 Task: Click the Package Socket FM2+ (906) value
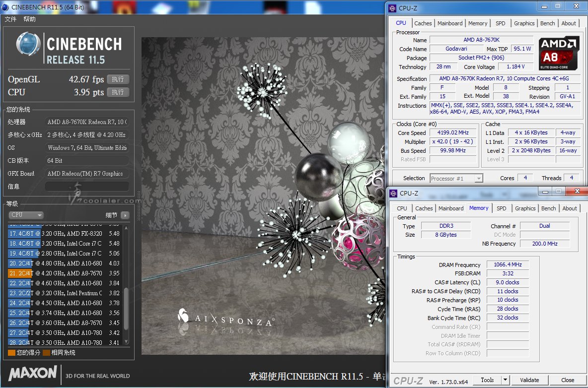(482, 58)
